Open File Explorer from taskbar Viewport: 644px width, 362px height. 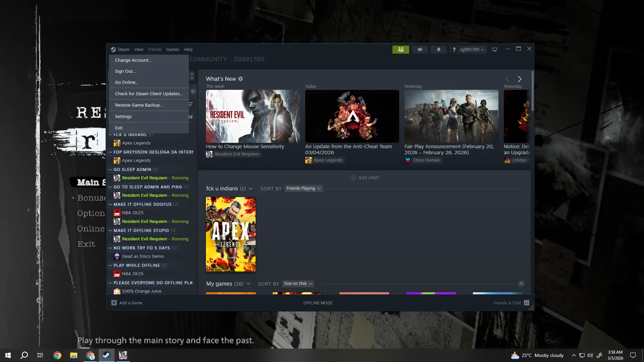click(73, 355)
